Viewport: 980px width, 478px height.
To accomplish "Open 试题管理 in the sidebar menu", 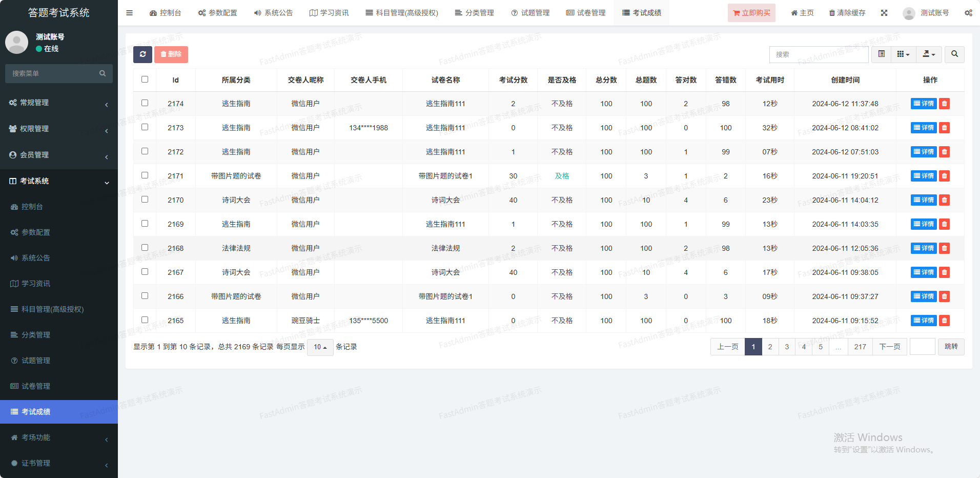I will click(36, 361).
